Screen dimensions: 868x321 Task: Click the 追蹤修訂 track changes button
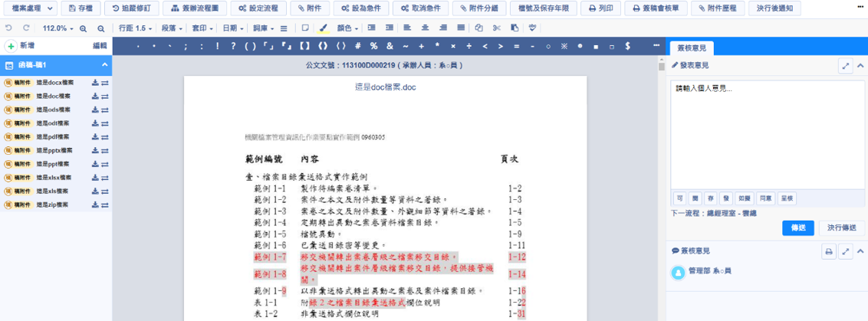pyautogui.click(x=131, y=8)
